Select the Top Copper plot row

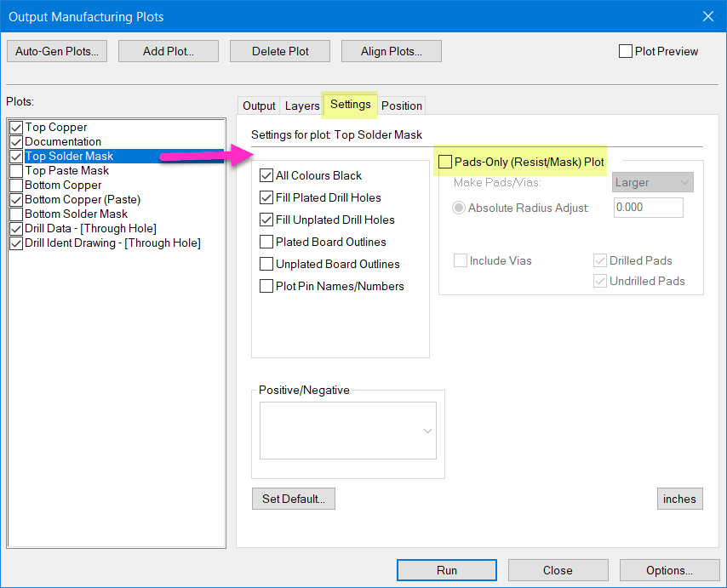pos(56,127)
